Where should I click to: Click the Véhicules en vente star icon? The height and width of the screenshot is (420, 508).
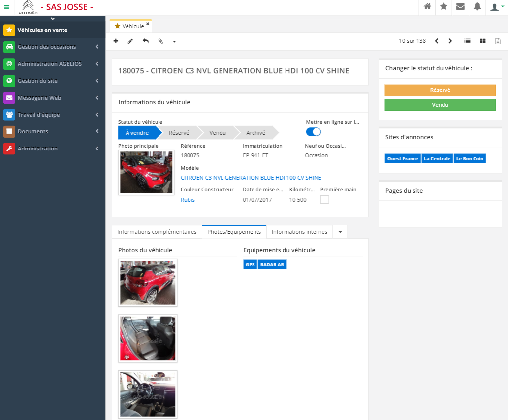coord(9,30)
